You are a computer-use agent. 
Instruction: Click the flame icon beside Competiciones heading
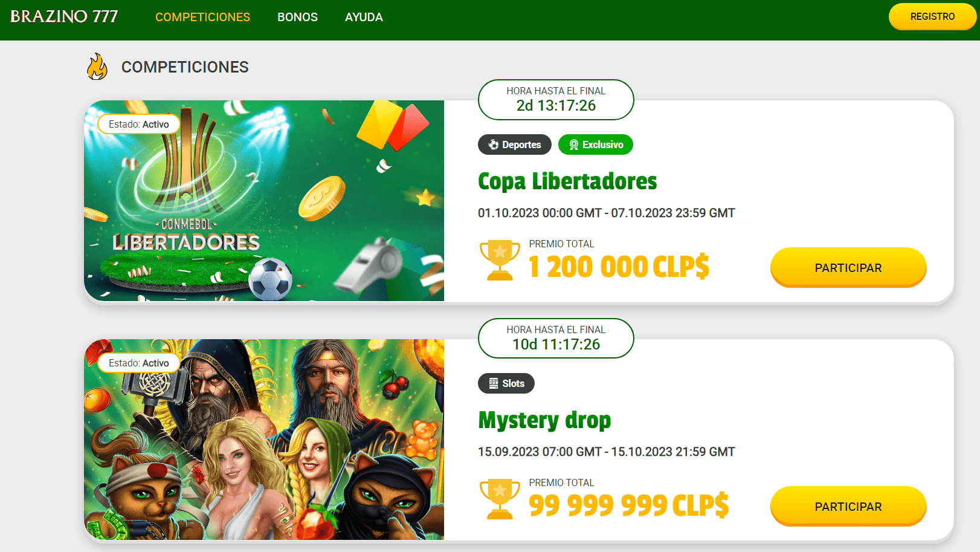(97, 67)
